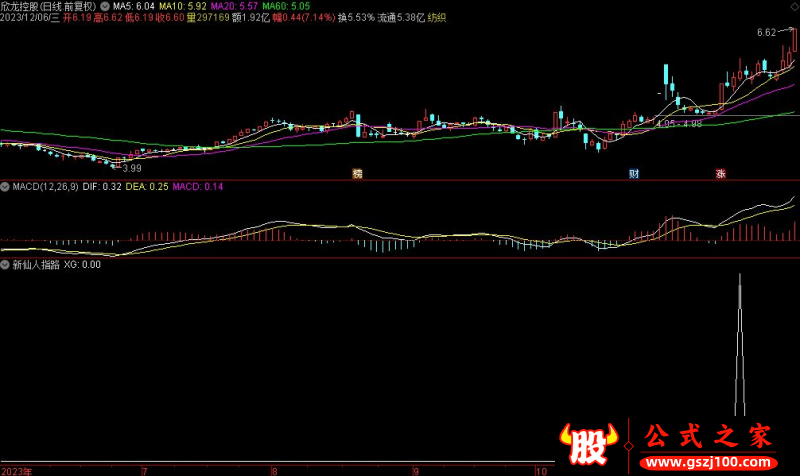Click month 7 on the time axis

coord(145,471)
